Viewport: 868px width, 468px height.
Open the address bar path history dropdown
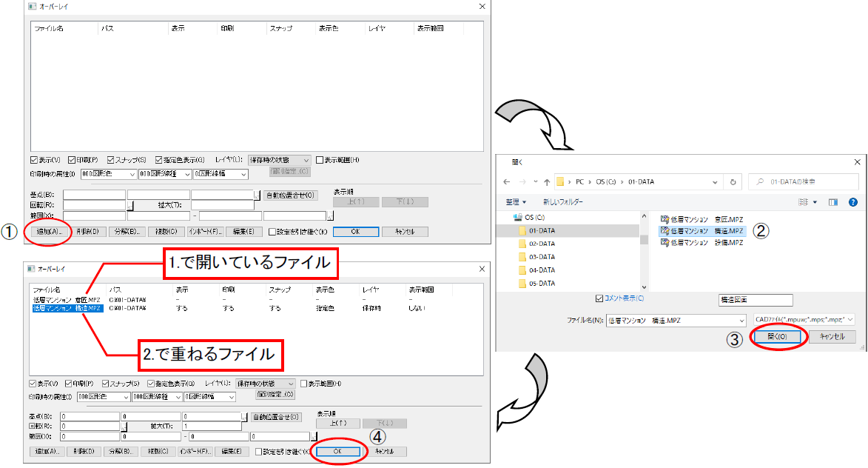click(715, 181)
